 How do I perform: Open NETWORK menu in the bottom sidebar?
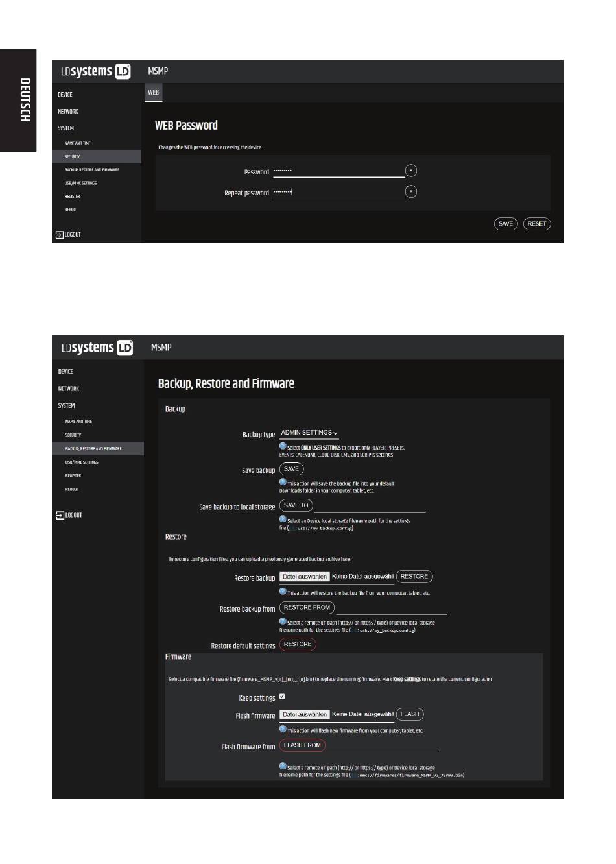68,389
